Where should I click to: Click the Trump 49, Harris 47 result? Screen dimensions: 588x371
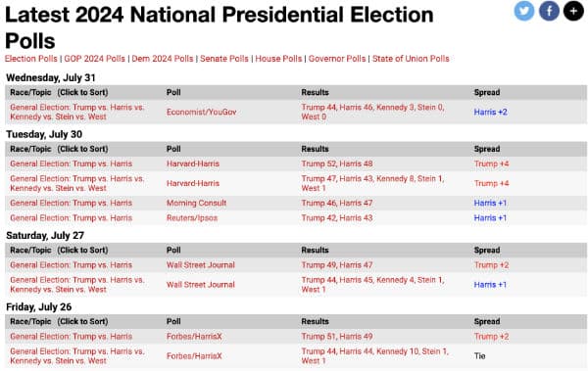pyautogui.click(x=337, y=265)
